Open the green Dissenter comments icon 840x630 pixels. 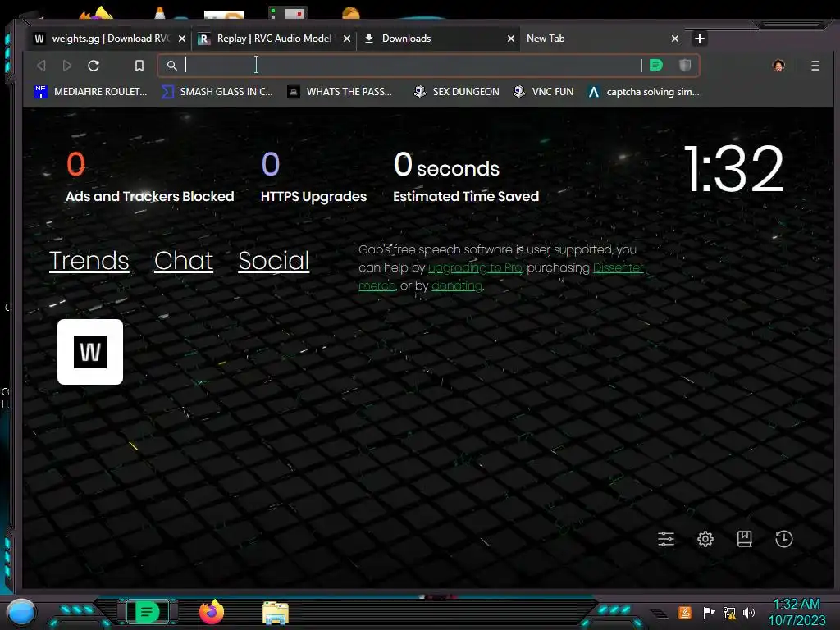(656, 66)
